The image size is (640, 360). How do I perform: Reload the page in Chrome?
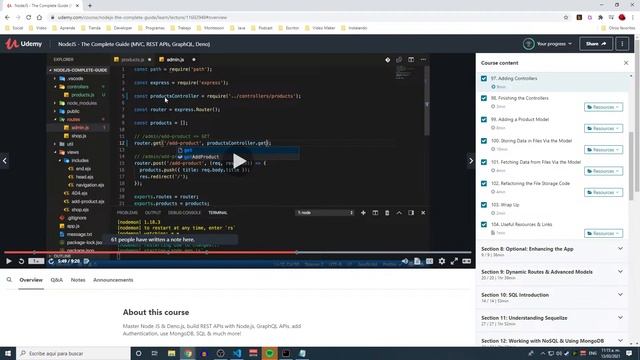(29, 18)
